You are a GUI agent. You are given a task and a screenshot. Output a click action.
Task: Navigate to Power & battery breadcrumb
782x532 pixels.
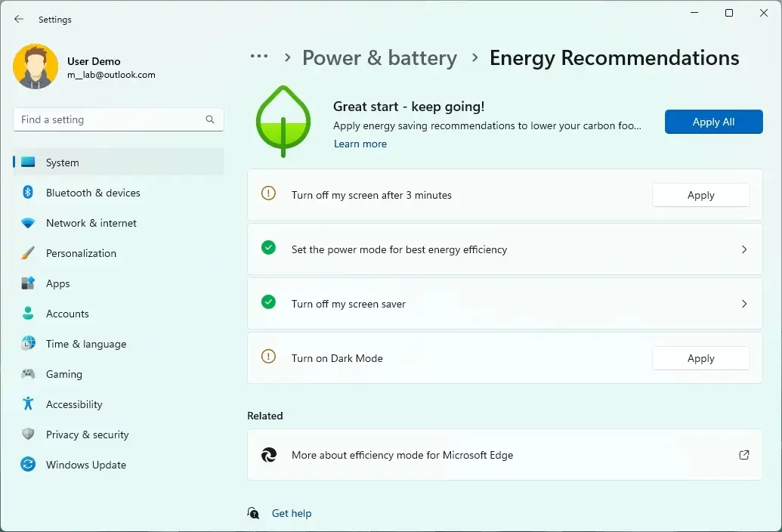(x=379, y=57)
